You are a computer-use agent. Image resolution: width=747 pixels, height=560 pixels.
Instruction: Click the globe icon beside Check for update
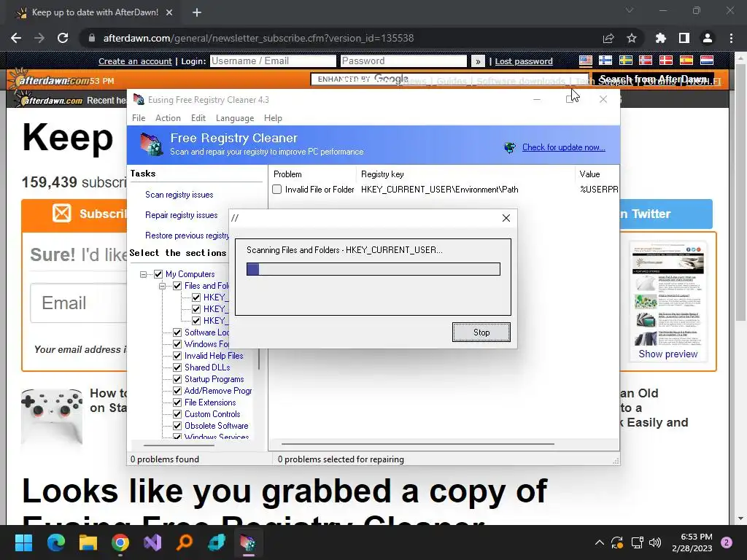tap(510, 147)
